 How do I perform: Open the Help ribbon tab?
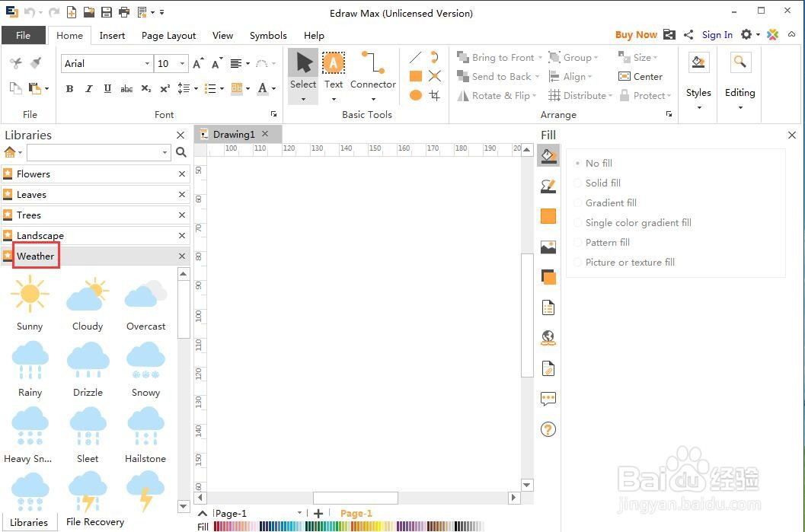point(314,36)
